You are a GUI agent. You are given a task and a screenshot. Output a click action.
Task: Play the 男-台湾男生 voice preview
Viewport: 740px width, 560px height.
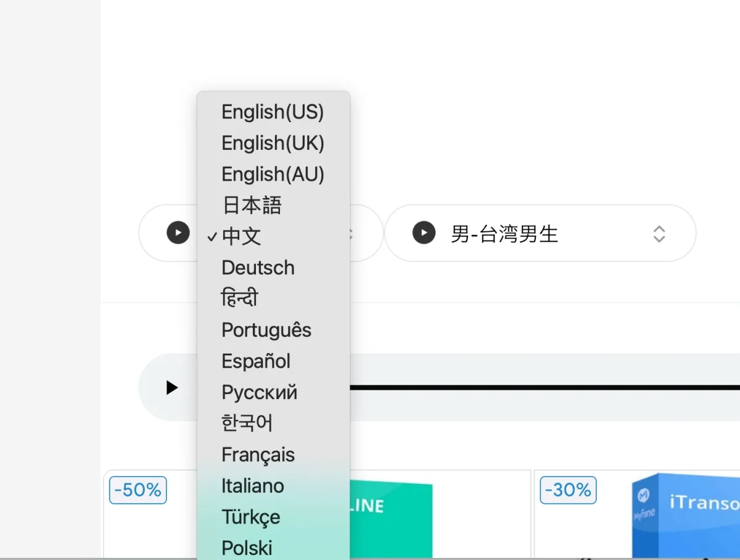(x=424, y=233)
